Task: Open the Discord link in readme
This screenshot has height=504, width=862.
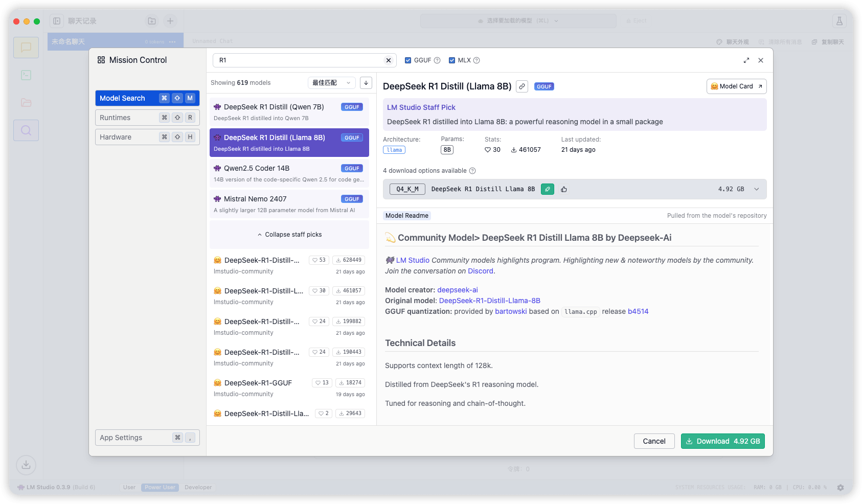Action: (481, 271)
